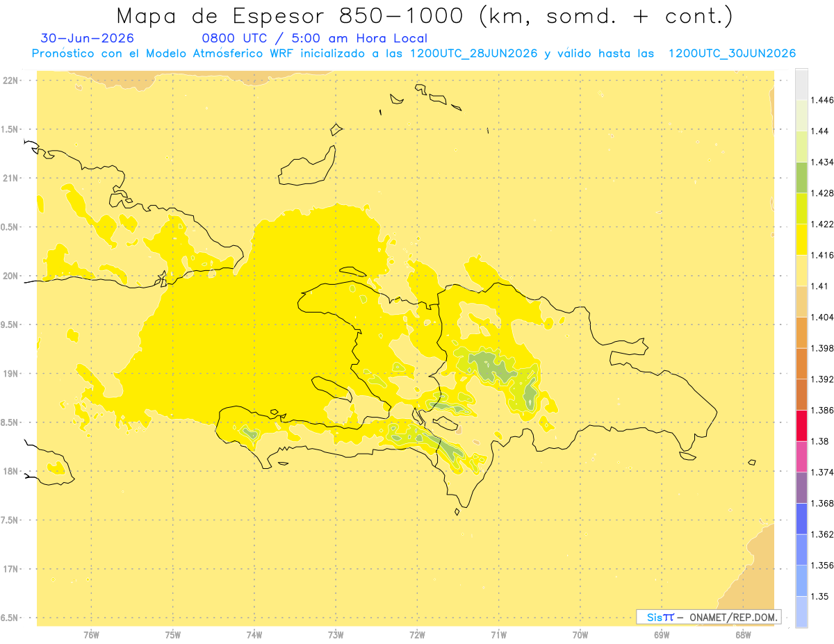The image size is (834, 644).
Task: Click the bright yellow colorbar segment between 1.416 and 1.422
Action: point(801,240)
